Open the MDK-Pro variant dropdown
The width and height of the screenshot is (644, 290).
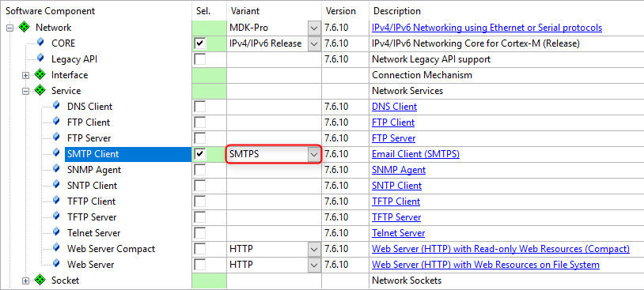pyautogui.click(x=314, y=28)
